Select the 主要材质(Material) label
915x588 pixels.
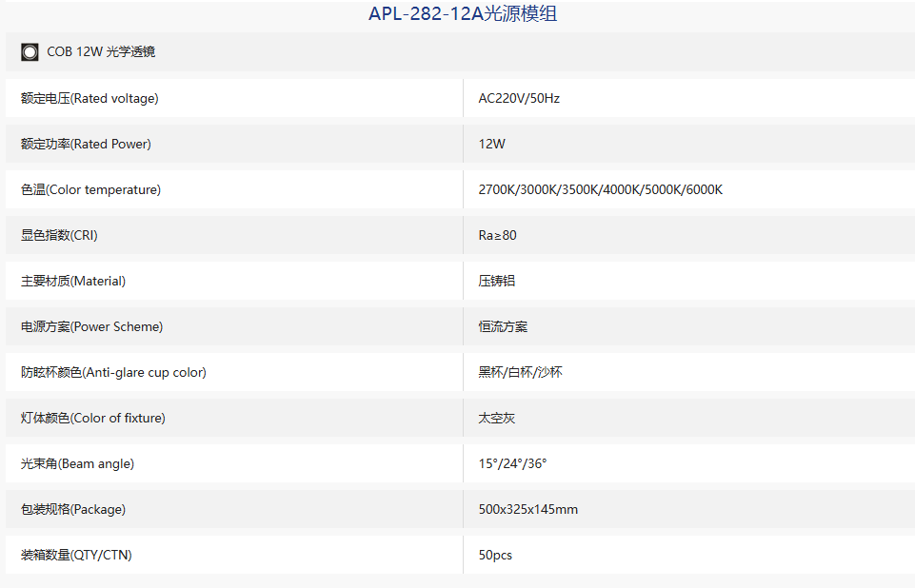tap(73, 282)
